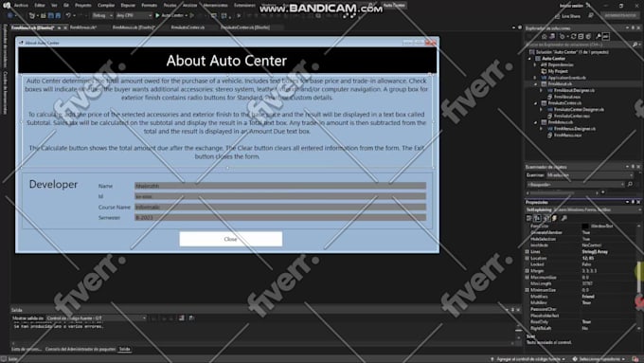The image size is (644, 363).
Task: Open the Debug configuration dropdown
Action: [102, 15]
